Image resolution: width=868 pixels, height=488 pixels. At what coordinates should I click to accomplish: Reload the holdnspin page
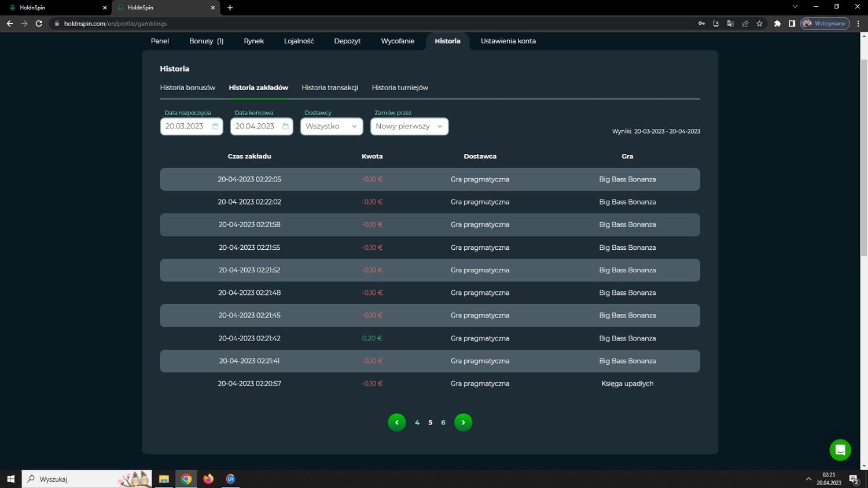(x=39, y=24)
